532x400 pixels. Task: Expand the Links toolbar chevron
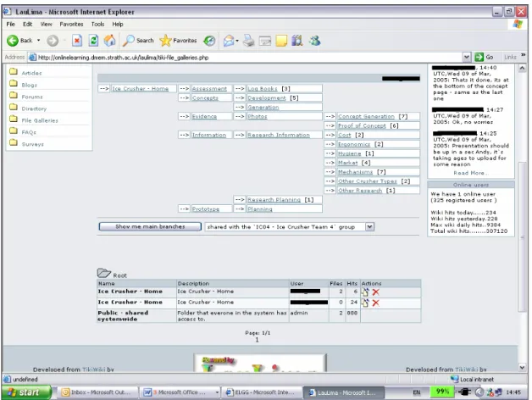click(524, 55)
